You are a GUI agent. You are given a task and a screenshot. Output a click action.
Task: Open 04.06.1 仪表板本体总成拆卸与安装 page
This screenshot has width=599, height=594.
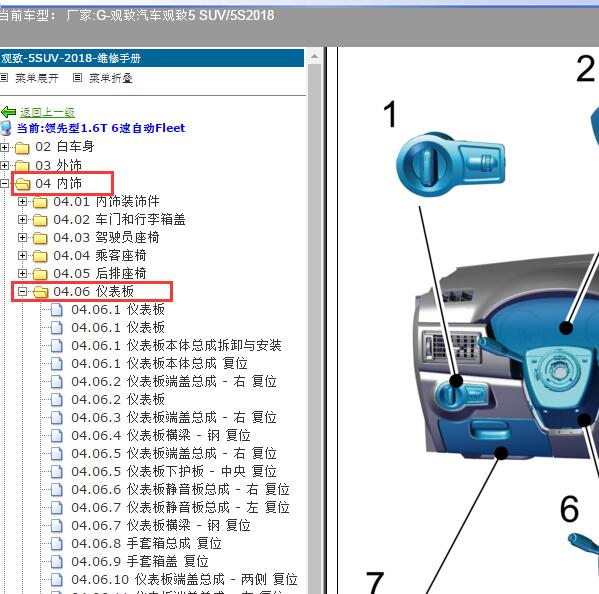pos(176,345)
